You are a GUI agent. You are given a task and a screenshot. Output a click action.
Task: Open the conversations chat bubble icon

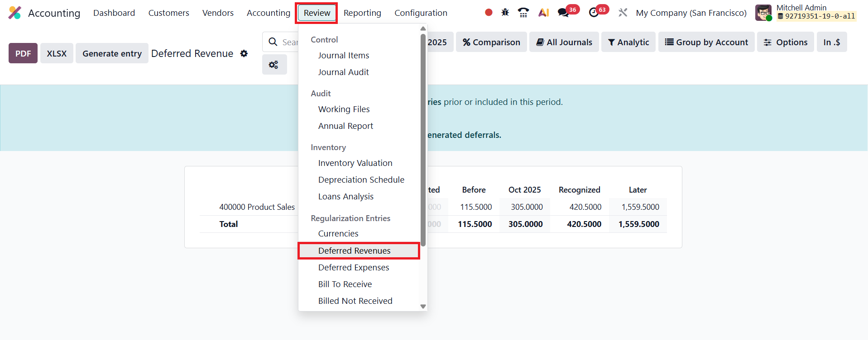[563, 13]
